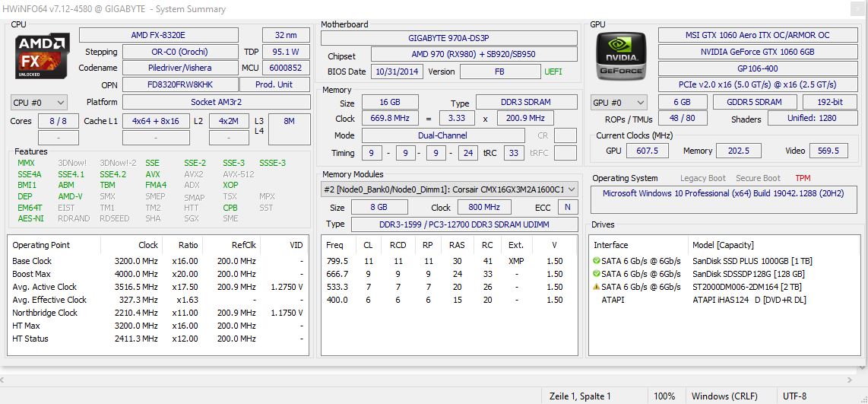Click the MMX feature label
The height and width of the screenshot is (404, 868).
pos(26,163)
